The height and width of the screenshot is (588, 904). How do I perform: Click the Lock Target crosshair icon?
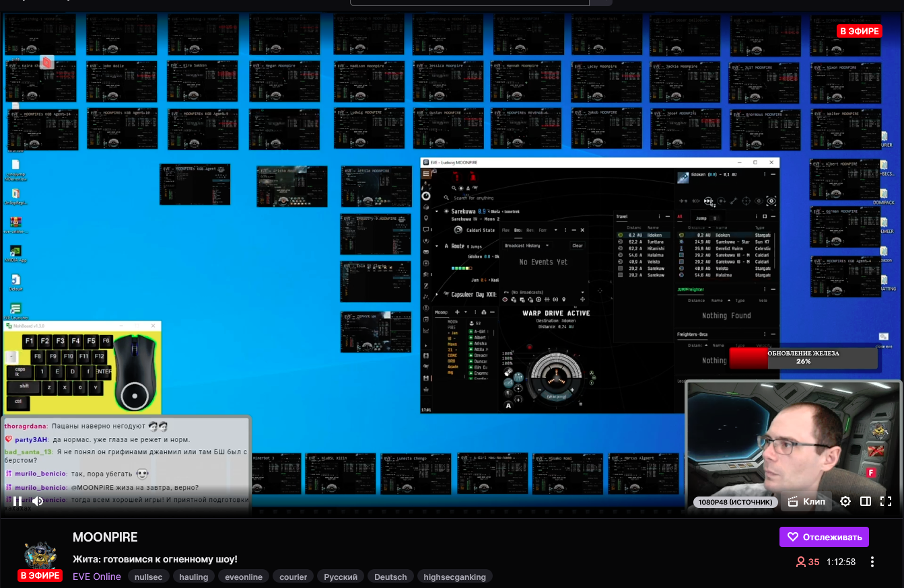[x=746, y=201]
